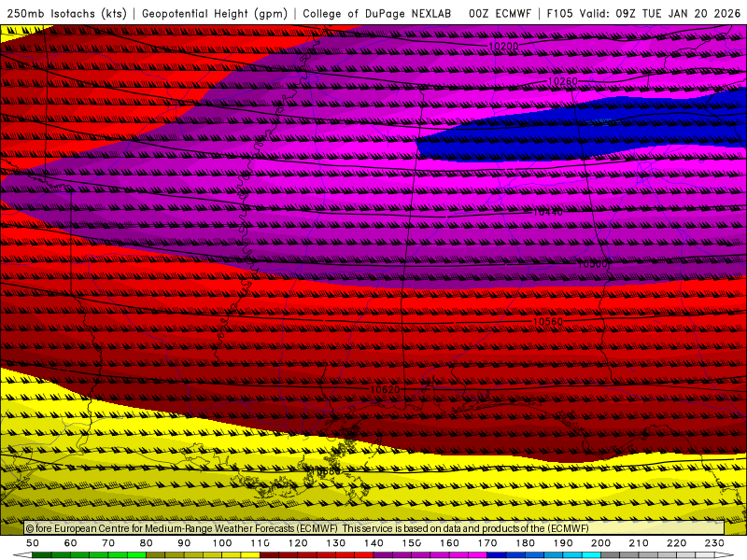Viewport: 747px width, 560px height.
Task: Click the 140 value on the color scale
Action: pos(373,543)
